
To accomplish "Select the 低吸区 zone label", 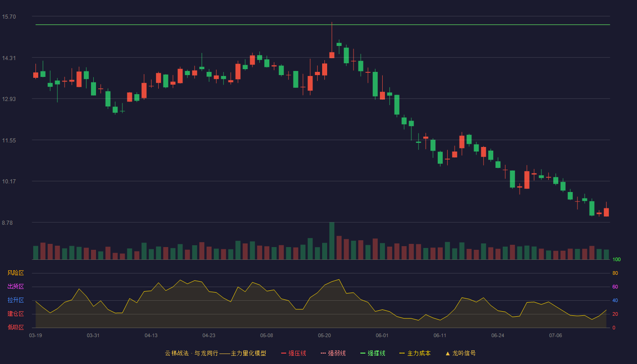I will [x=15, y=327].
